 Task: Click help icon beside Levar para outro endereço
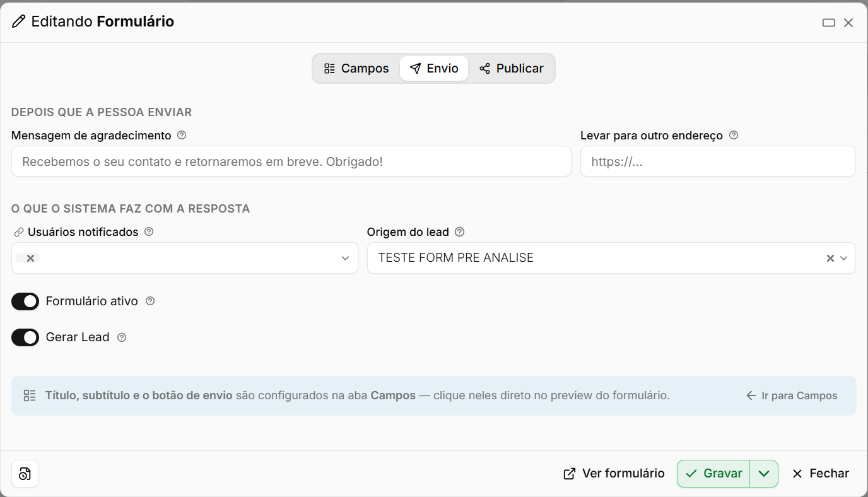point(734,135)
